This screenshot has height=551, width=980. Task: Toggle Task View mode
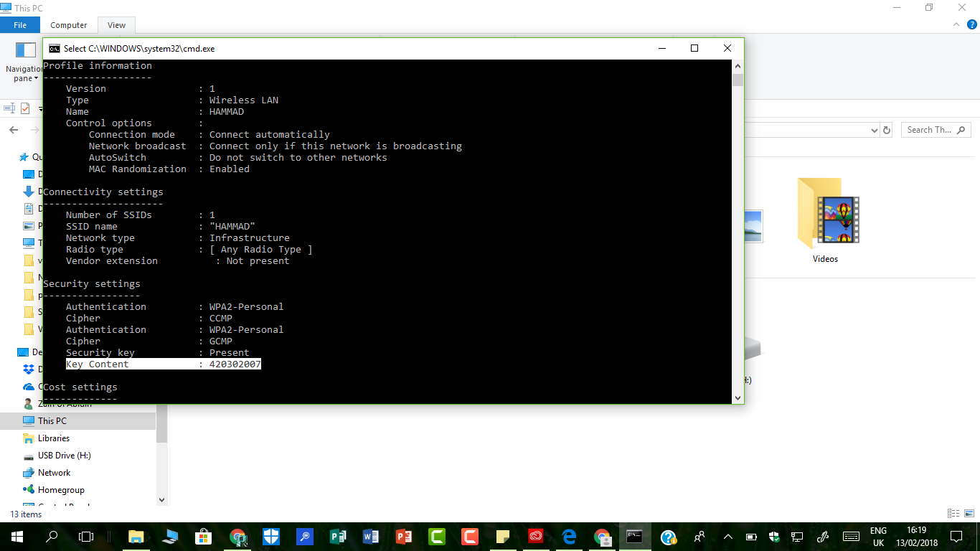(x=85, y=536)
